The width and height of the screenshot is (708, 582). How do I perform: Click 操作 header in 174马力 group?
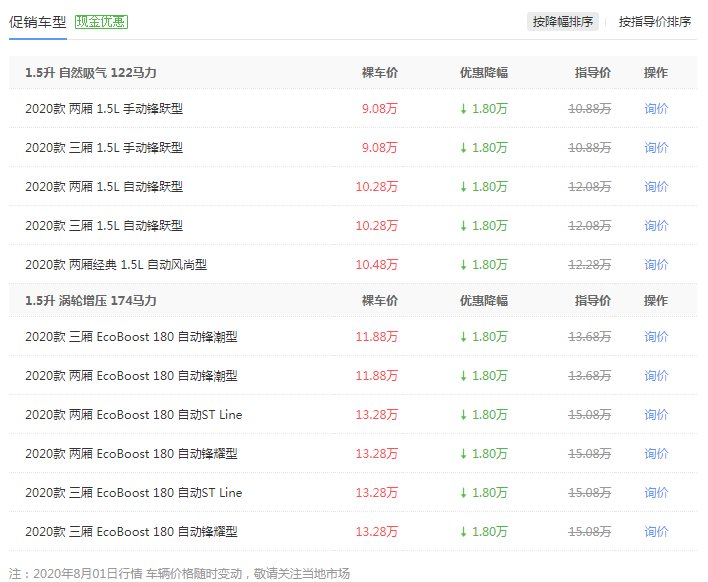(656, 301)
